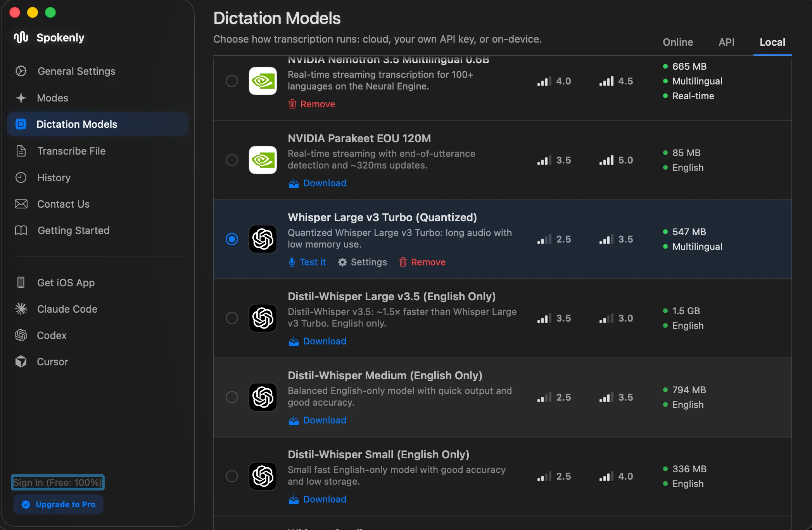Screen dimensions: 812x530
Task: Open Settings for Whisper Large v3 Turbo
Action: pyautogui.click(x=363, y=262)
